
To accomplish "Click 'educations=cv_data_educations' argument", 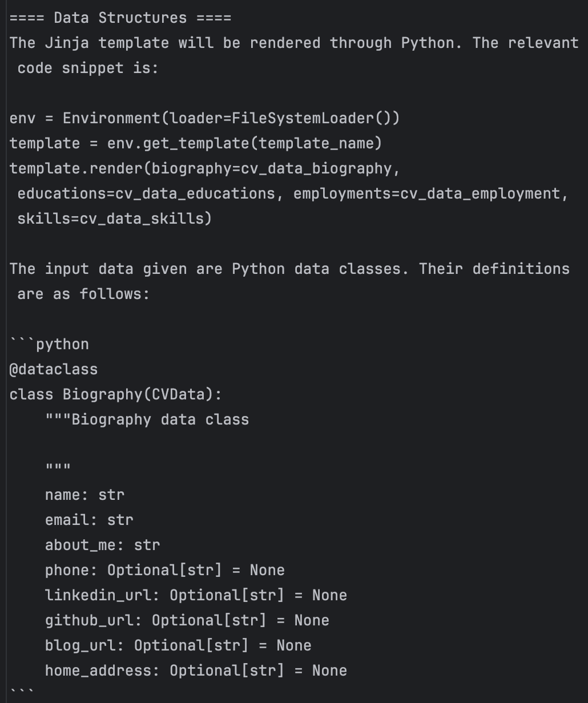I will click(x=146, y=193).
